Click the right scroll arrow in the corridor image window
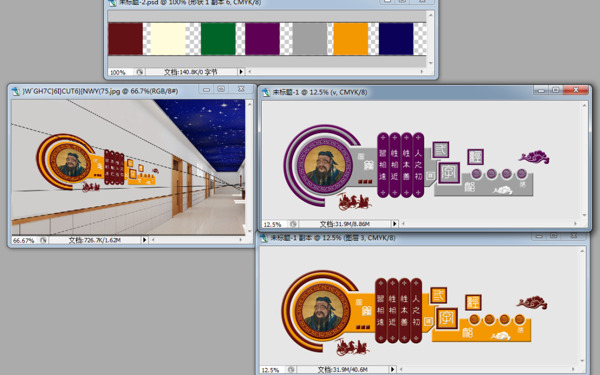 (240, 240)
